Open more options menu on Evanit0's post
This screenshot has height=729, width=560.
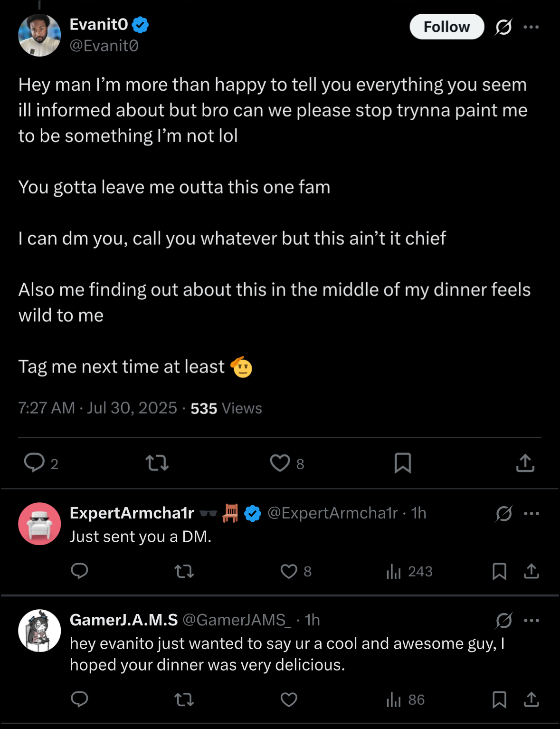coord(531,27)
